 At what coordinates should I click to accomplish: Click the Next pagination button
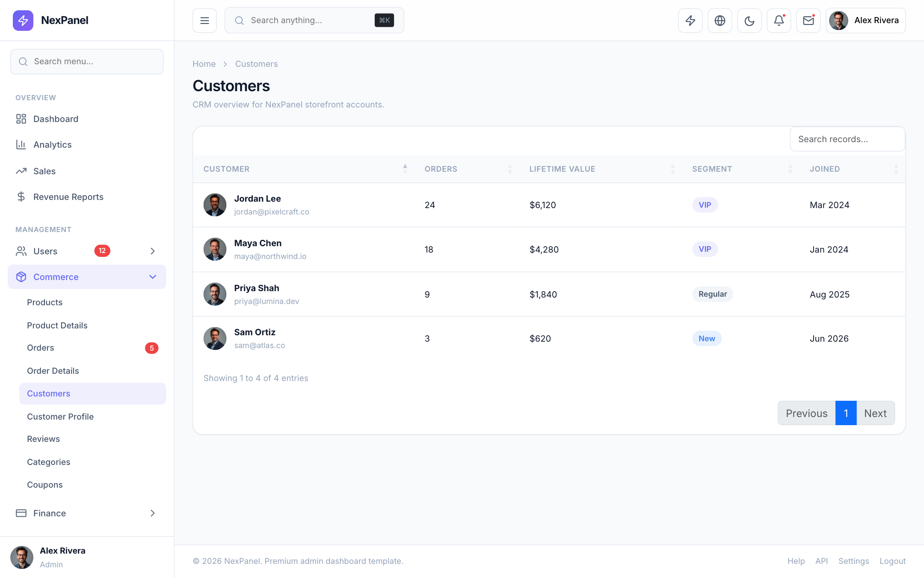875,413
